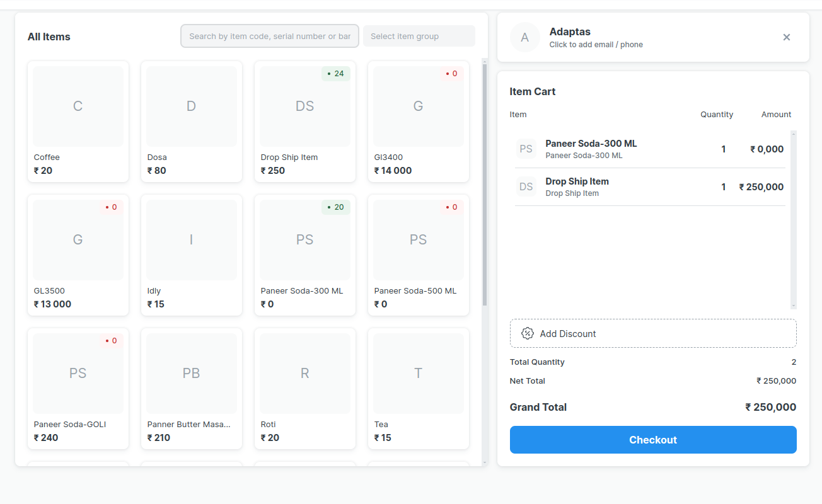Open the Select item group dropdown
This screenshot has height=504, width=822.
(x=419, y=36)
